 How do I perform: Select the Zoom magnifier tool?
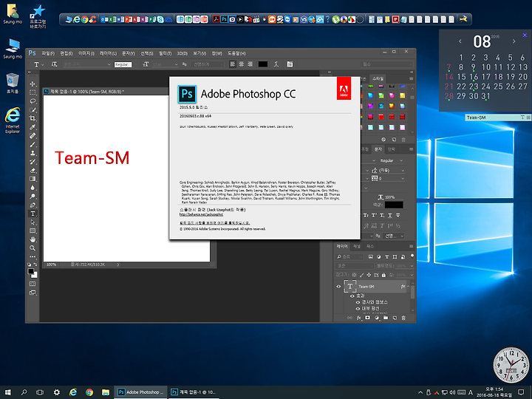click(33, 248)
